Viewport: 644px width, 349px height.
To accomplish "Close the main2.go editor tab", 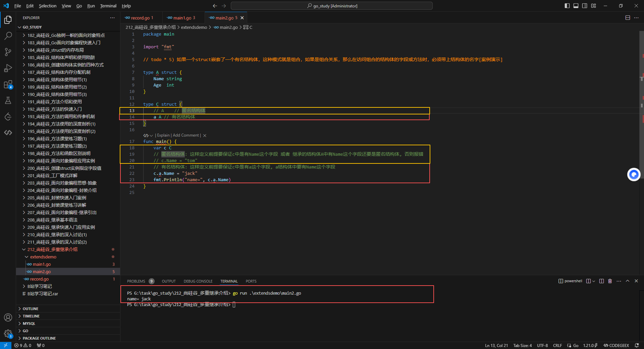I will [242, 18].
